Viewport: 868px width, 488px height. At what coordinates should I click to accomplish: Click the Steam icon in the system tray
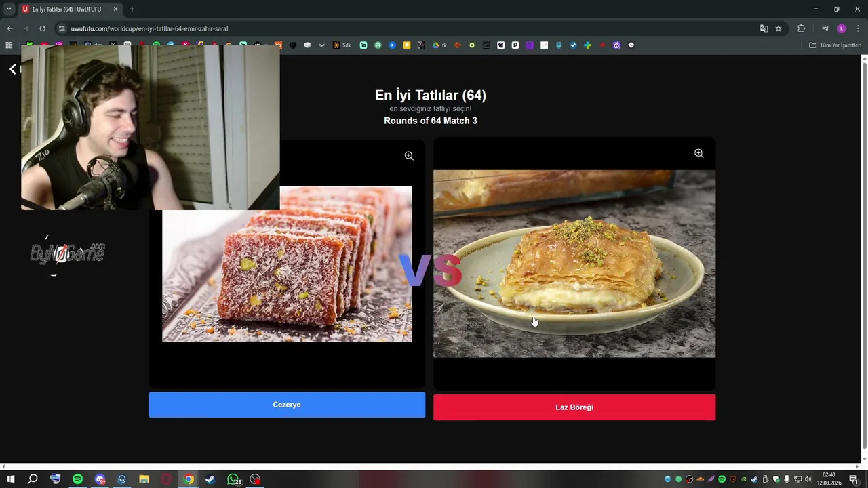pos(754,479)
